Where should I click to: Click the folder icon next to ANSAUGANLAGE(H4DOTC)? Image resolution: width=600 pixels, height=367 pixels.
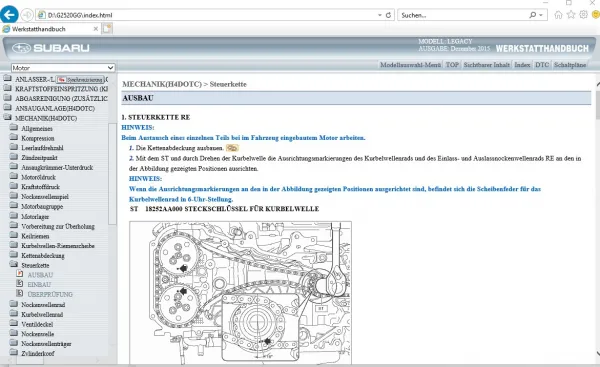pos(8,108)
